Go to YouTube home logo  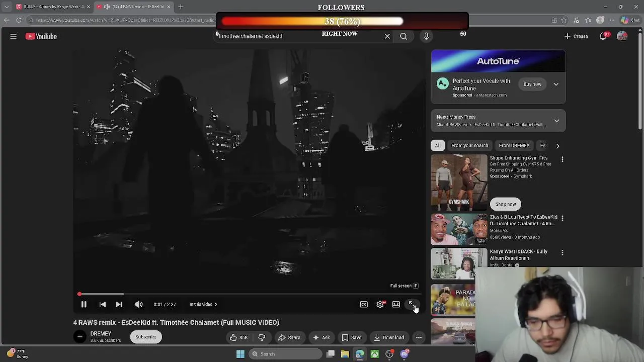(41, 36)
